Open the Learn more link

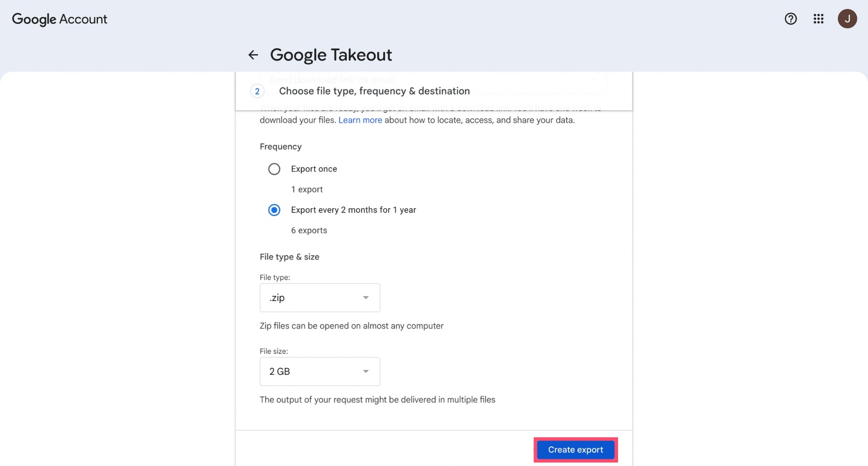tap(360, 120)
